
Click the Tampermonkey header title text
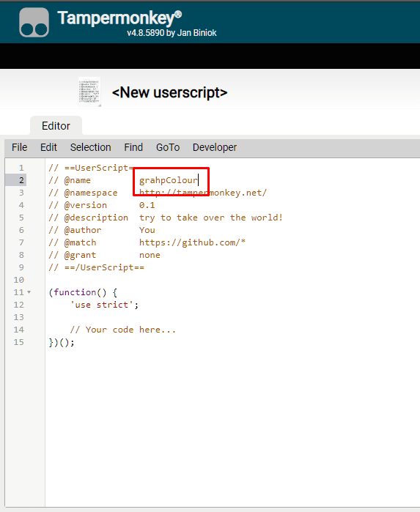point(119,18)
